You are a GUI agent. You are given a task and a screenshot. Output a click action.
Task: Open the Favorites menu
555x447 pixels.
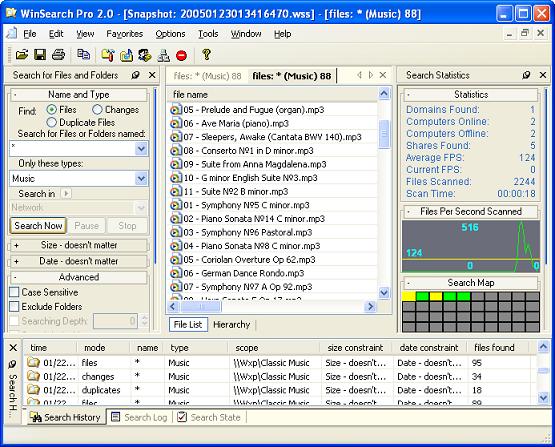point(125,34)
